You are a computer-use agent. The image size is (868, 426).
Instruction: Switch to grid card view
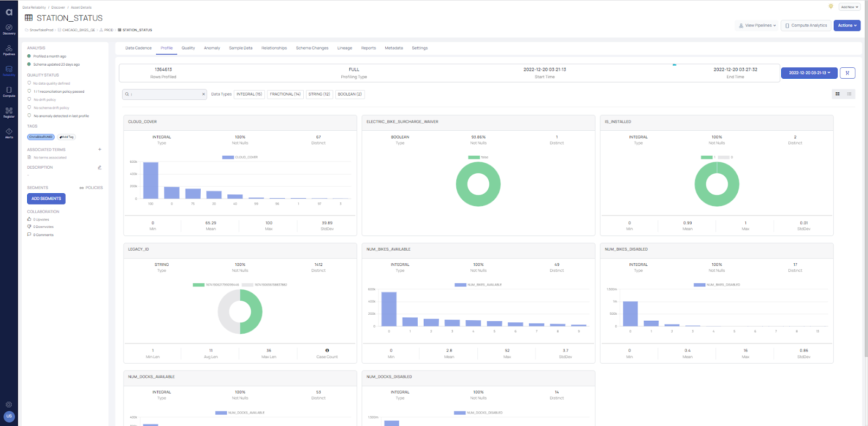point(838,94)
